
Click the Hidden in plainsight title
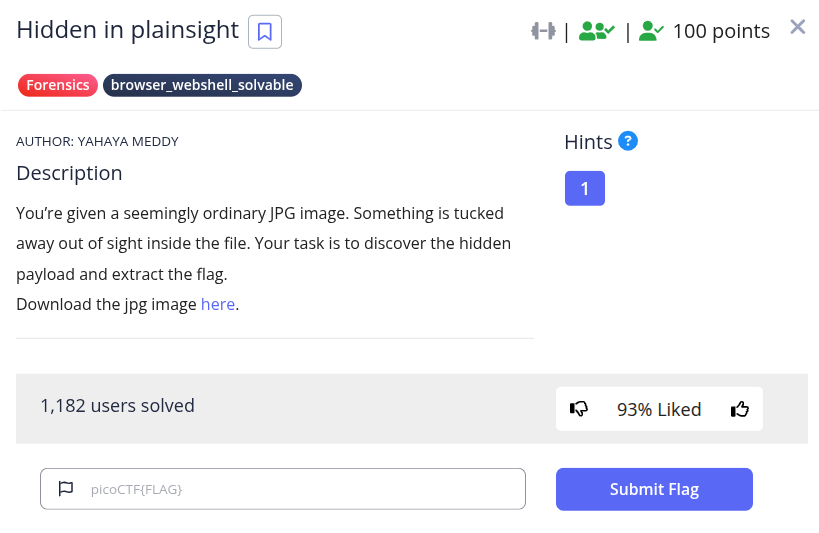pos(127,30)
